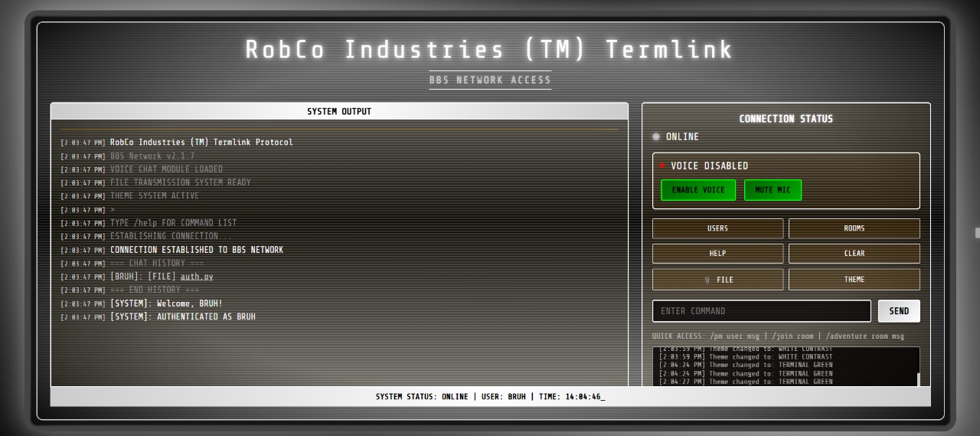The height and width of the screenshot is (436, 980).
Task: Click 'THEME SYSTEM ACTIVE' line
Action: pyautogui.click(x=155, y=196)
